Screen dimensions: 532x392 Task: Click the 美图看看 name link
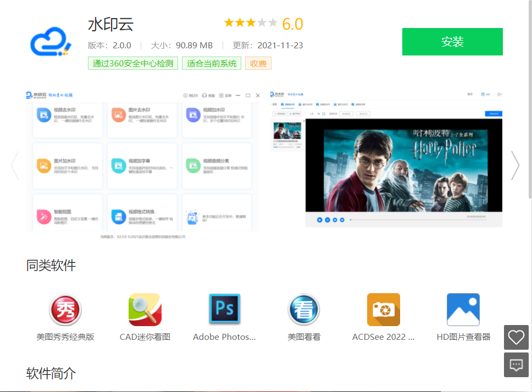[304, 337]
